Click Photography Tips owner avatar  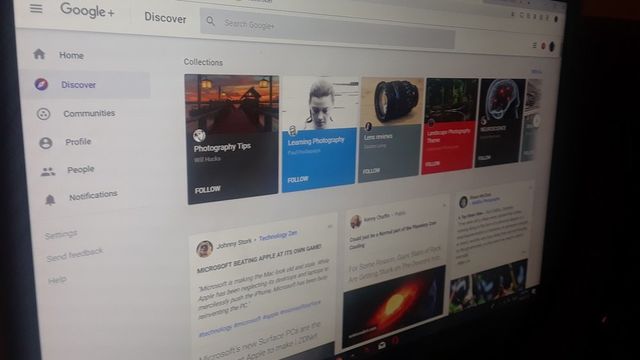click(x=199, y=135)
